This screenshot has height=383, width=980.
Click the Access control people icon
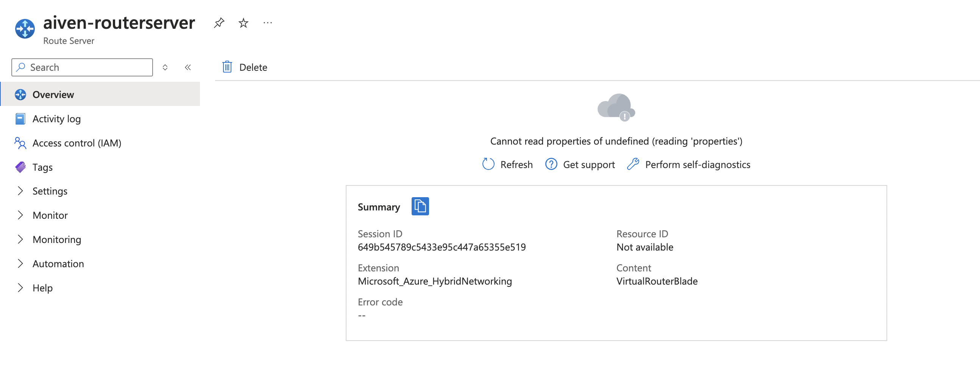20,143
